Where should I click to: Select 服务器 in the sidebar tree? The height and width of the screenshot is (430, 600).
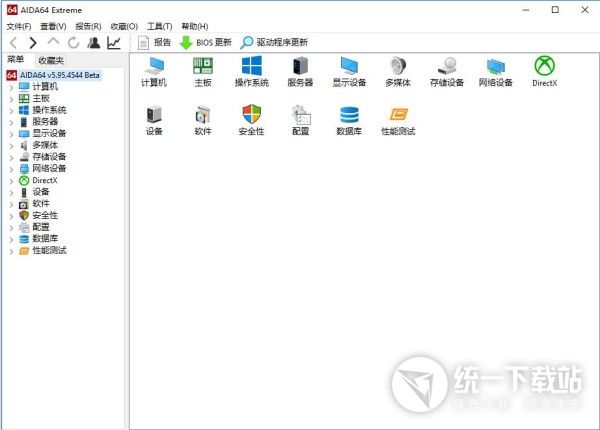[45, 122]
